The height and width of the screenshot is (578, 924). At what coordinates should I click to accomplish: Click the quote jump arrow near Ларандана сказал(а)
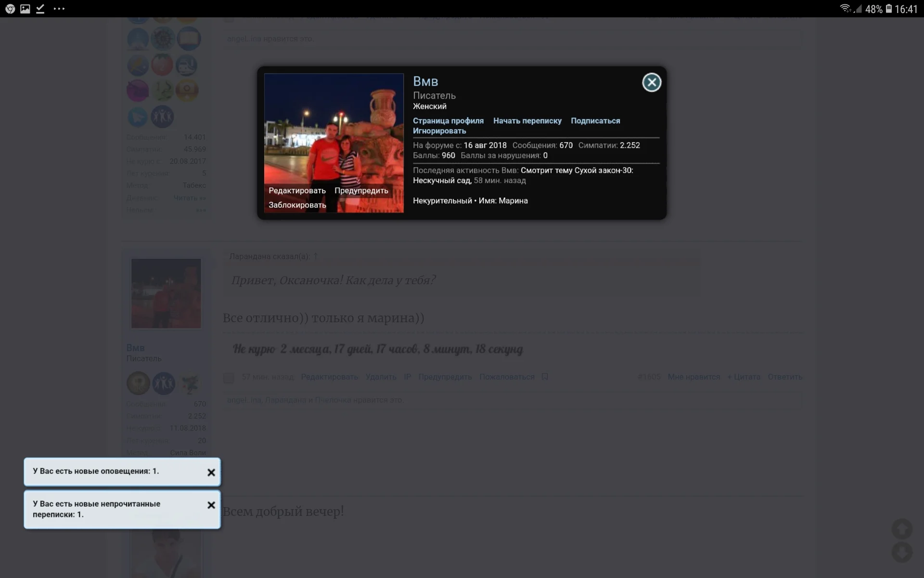(316, 256)
